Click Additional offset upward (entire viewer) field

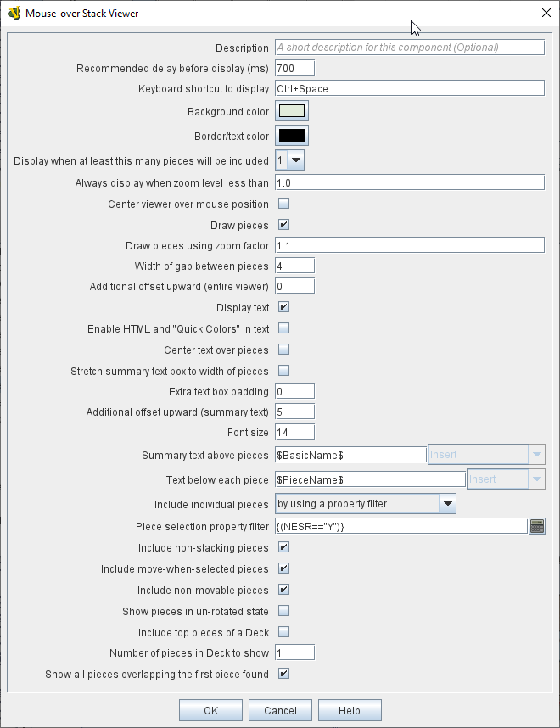tap(295, 286)
